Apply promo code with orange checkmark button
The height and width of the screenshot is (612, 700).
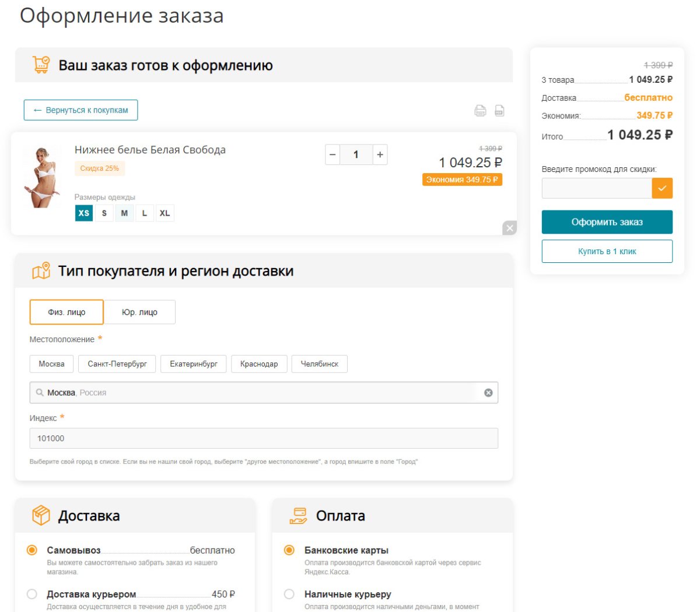[x=663, y=188]
